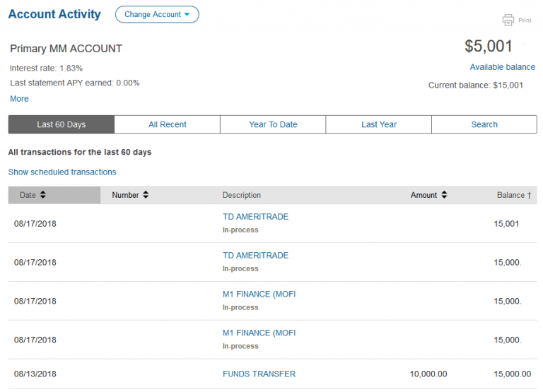Sort transactions by Date column arrows

[42, 195]
